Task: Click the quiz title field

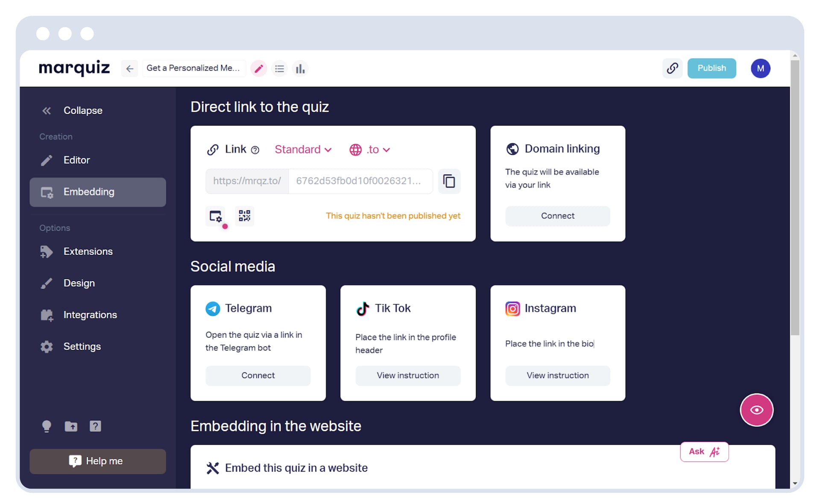Action: coord(193,68)
